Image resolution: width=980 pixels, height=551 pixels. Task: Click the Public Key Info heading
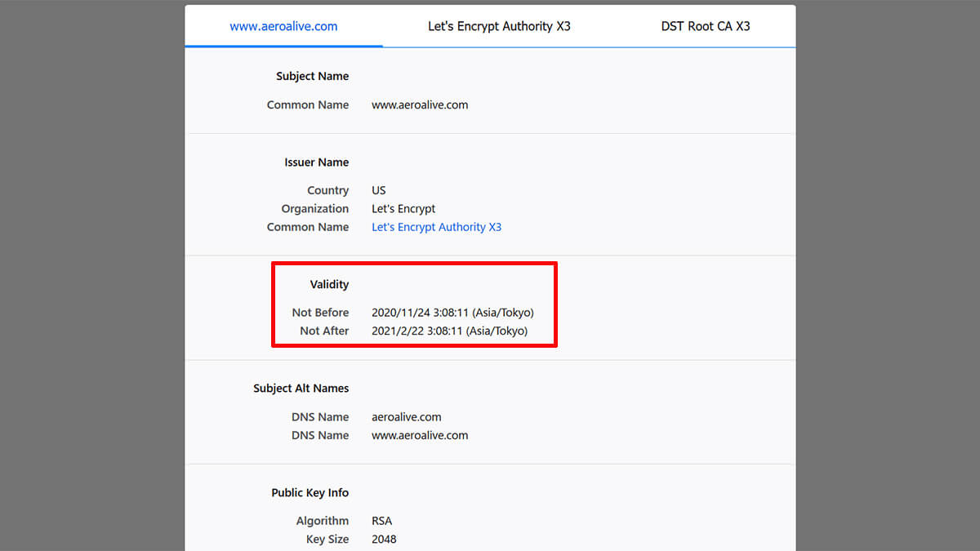(310, 493)
